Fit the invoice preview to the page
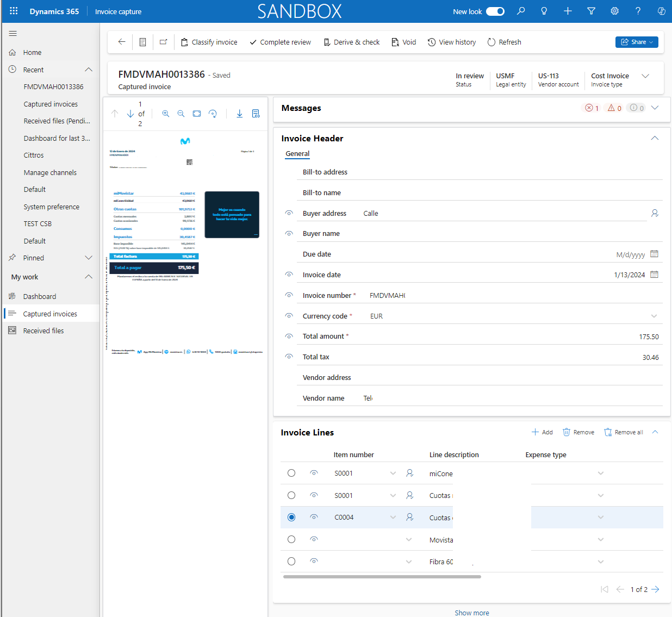This screenshot has width=672, height=617. coord(196,113)
